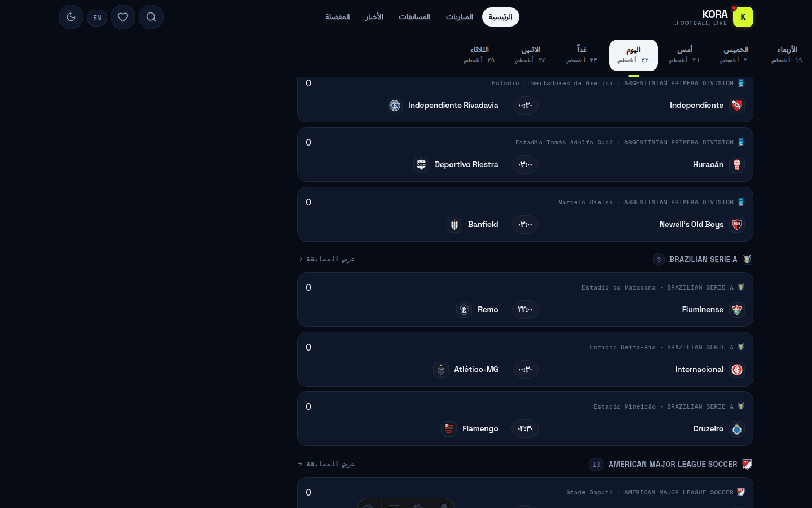Screen dimensions: 812x508
Task: Open the search magnifier button
Action: (151, 17)
